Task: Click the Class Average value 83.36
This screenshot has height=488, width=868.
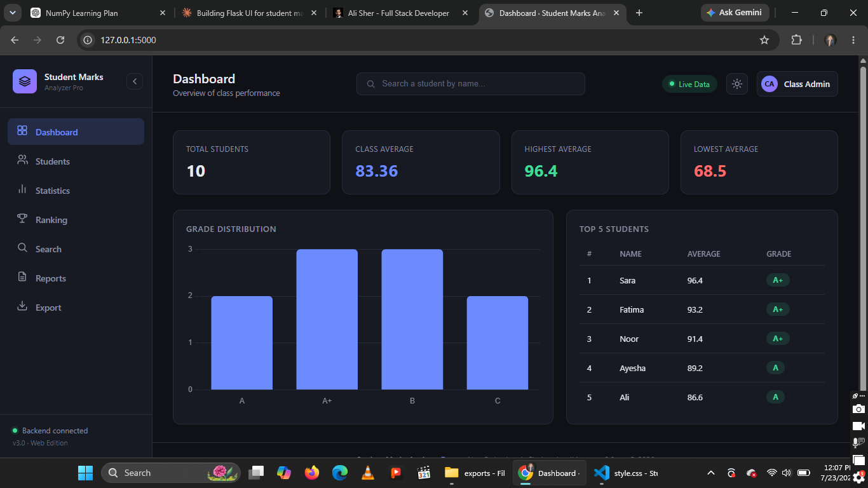Action: coord(377,171)
